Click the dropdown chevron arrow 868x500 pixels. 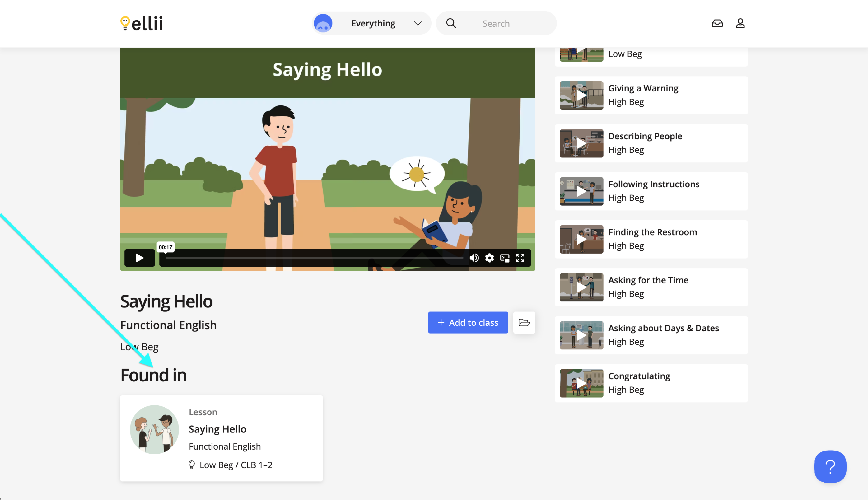coord(418,23)
